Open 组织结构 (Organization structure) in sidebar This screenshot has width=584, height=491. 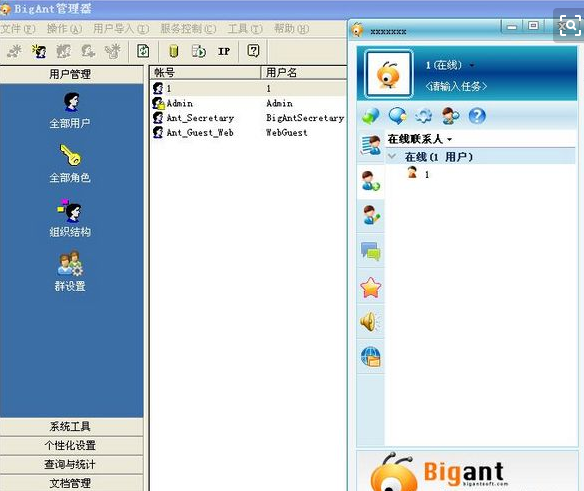(x=70, y=218)
